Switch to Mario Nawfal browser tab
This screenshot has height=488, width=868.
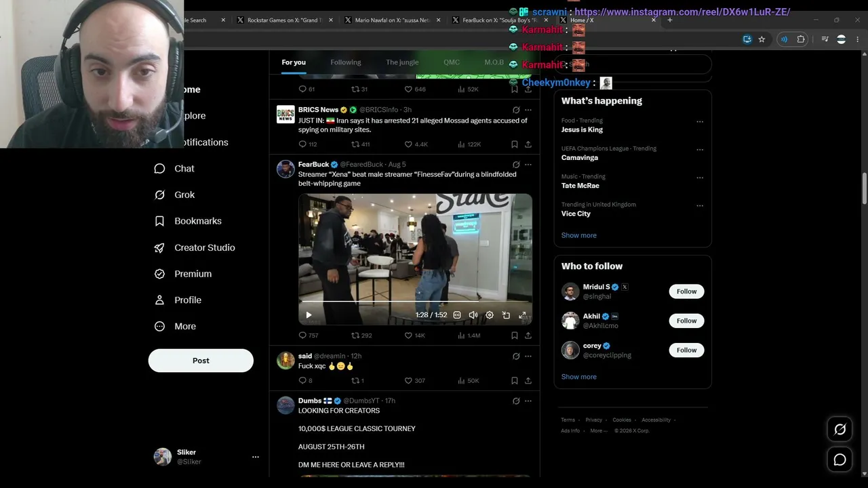pyautogui.click(x=392, y=20)
